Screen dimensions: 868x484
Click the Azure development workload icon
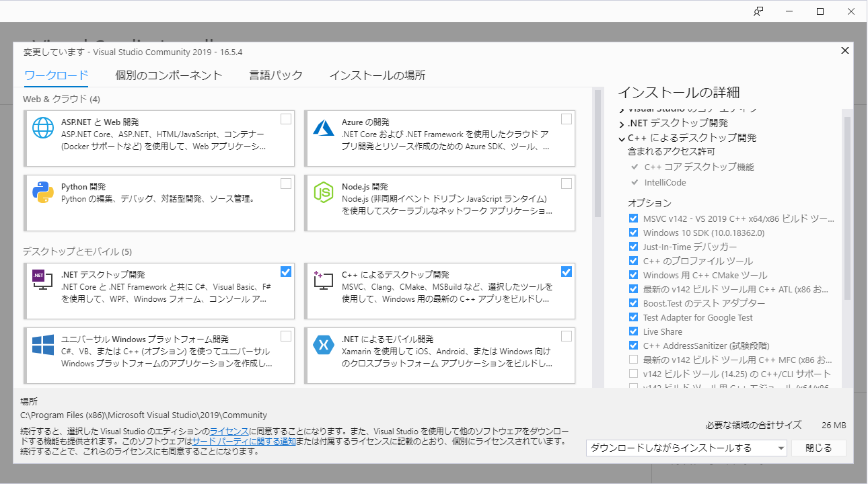tap(324, 127)
